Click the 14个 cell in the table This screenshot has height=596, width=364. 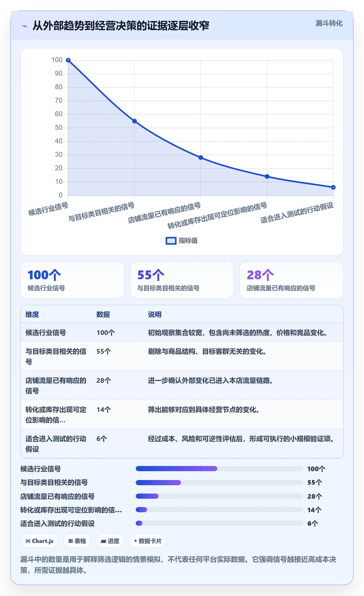tap(104, 410)
